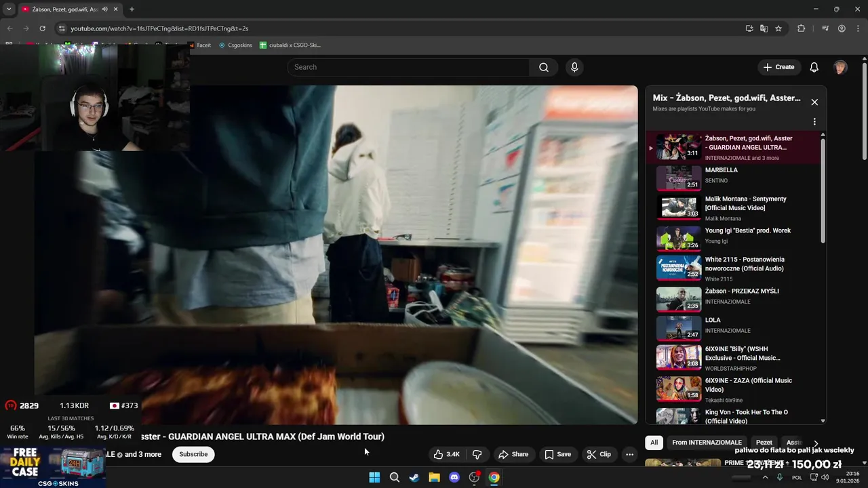Click the mix playlist scroll down arrow
Image resolution: width=868 pixels, height=488 pixels.
tap(823, 421)
